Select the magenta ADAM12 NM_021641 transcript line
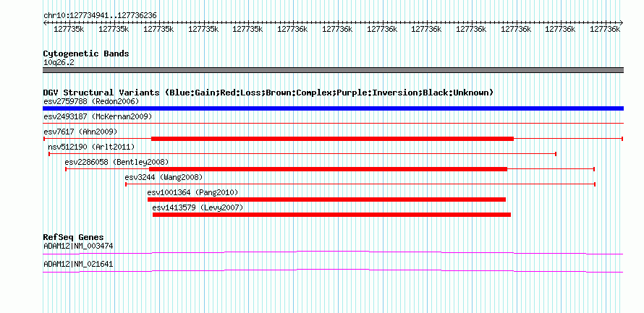 pyautogui.click(x=333, y=271)
